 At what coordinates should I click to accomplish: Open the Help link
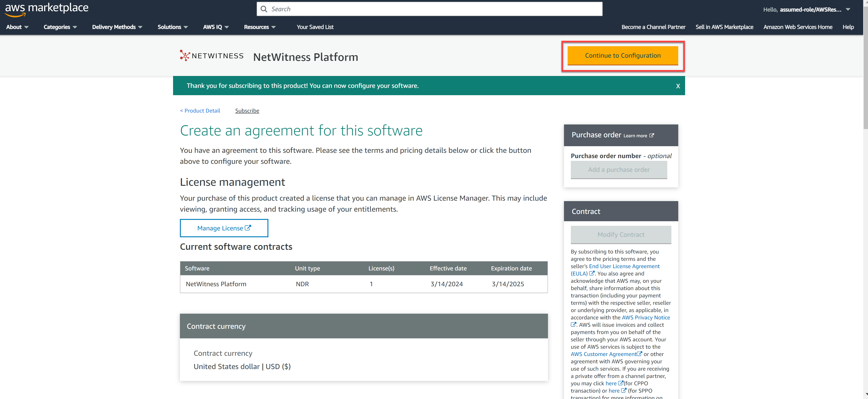click(848, 27)
